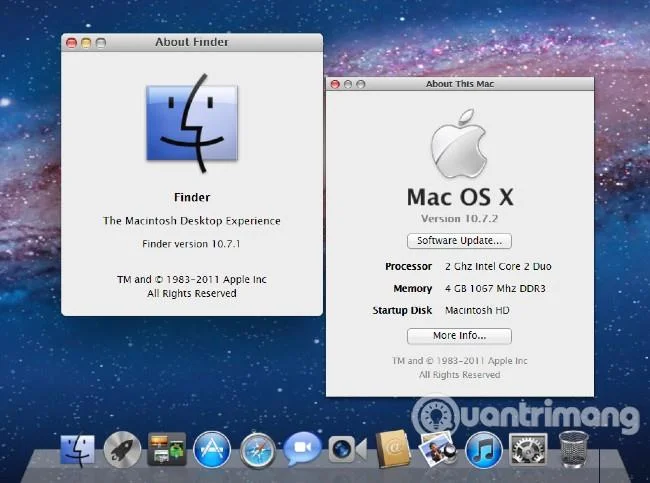The height and width of the screenshot is (483, 650).
Task: Click the bold Finder name label
Action: [x=192, y=197]
